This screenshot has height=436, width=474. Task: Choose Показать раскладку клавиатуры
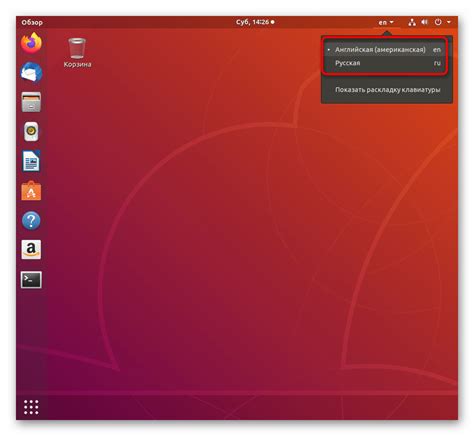click(387, 90)
